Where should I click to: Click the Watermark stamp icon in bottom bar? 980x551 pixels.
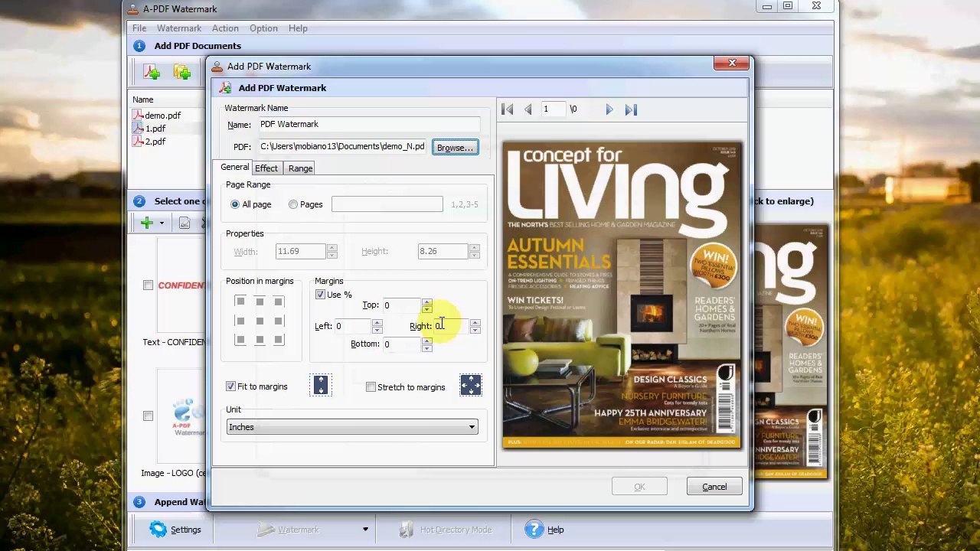266,530
